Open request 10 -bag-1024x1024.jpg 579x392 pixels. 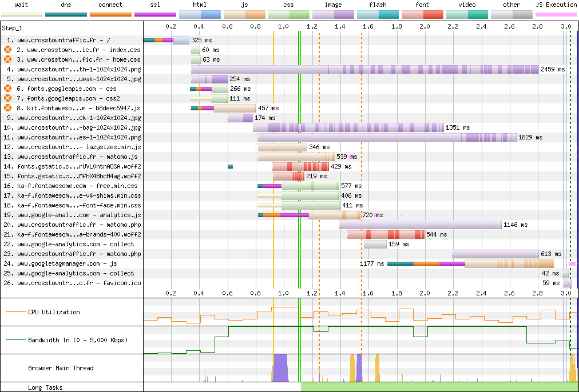point(72,127)
